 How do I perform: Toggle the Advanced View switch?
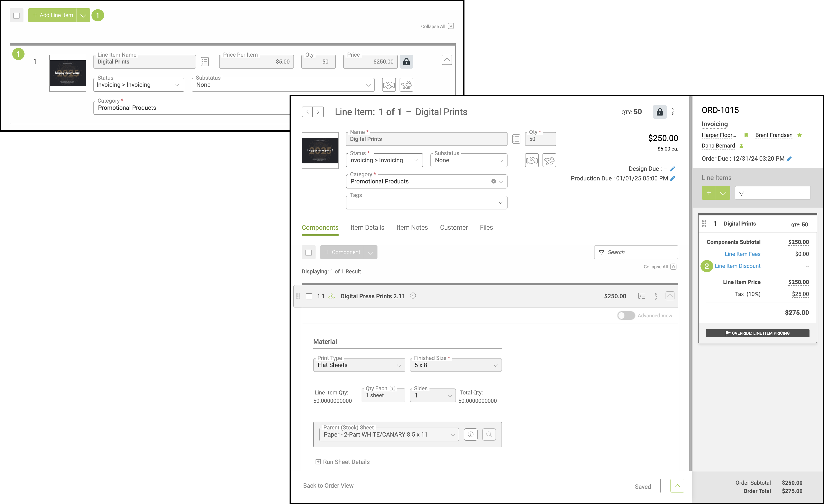(x=626, y=315)
